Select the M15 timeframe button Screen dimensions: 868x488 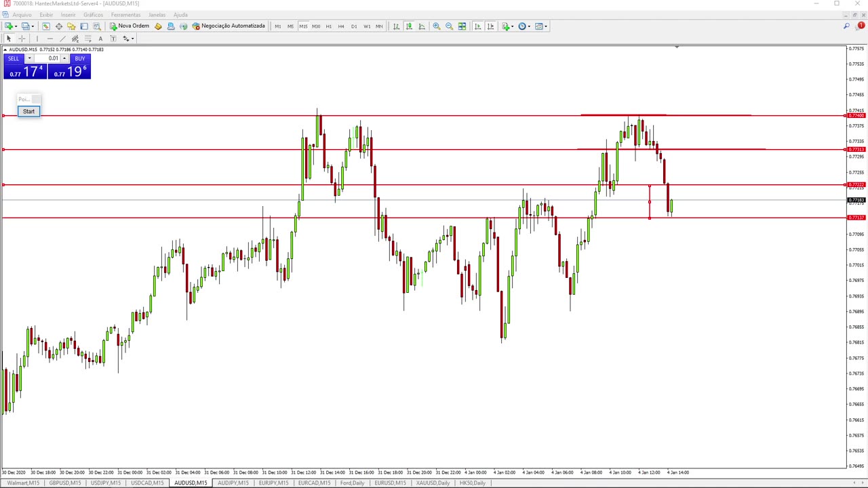point(303,26)
